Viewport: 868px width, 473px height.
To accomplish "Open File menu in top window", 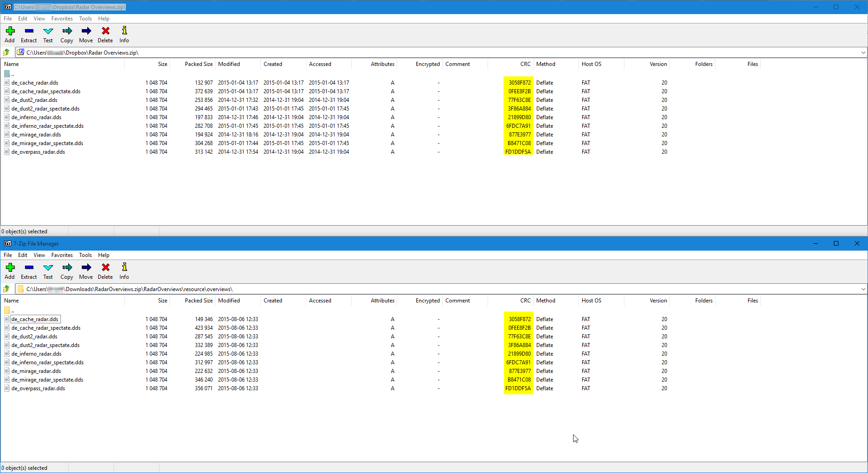I will (8, 19).
